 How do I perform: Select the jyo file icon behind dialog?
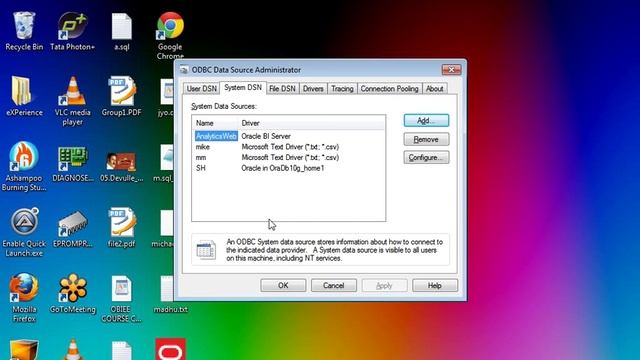coord(167,97)
